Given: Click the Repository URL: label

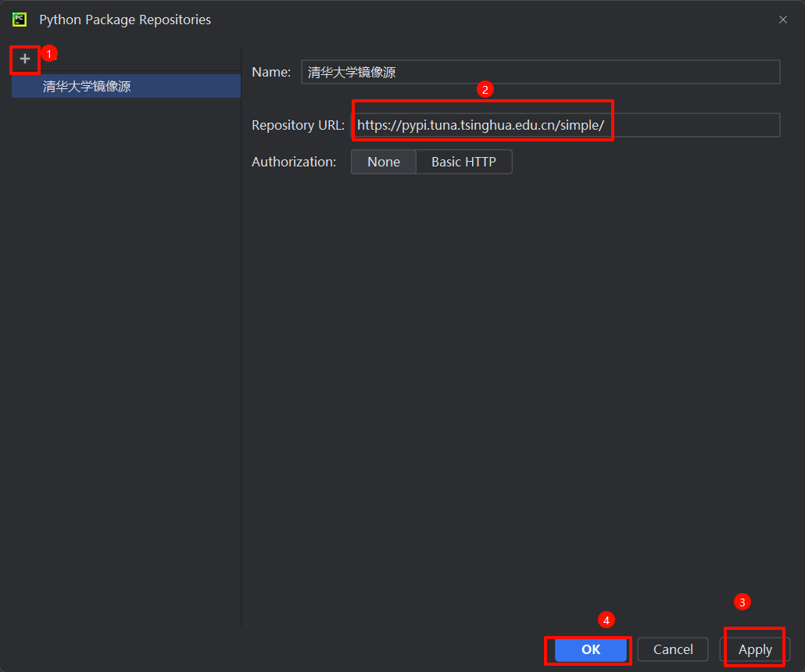Looking at the screenshot, I should 298,125.
